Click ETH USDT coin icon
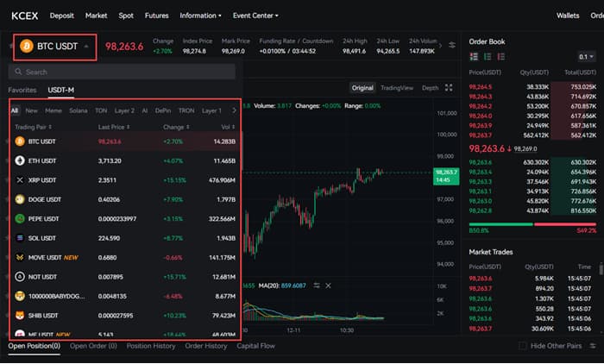The width and height of the screenshot is (604, 364). tap(20, 160)
